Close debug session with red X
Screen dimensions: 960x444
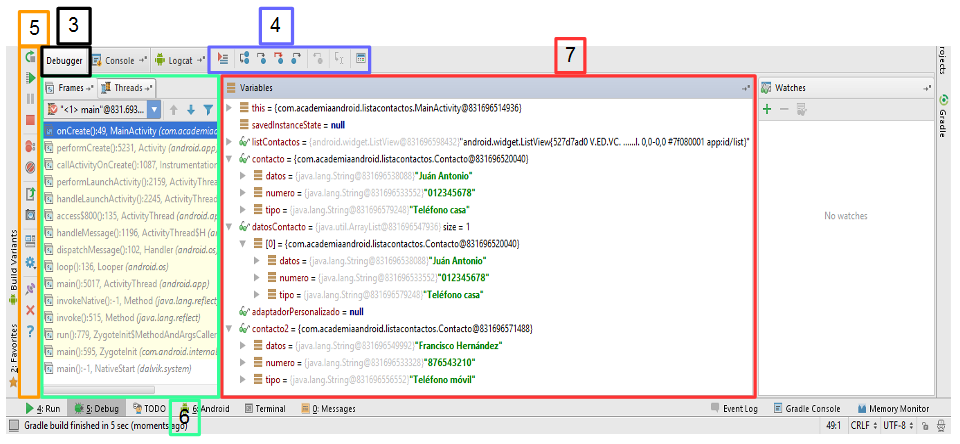click(29, 309)
